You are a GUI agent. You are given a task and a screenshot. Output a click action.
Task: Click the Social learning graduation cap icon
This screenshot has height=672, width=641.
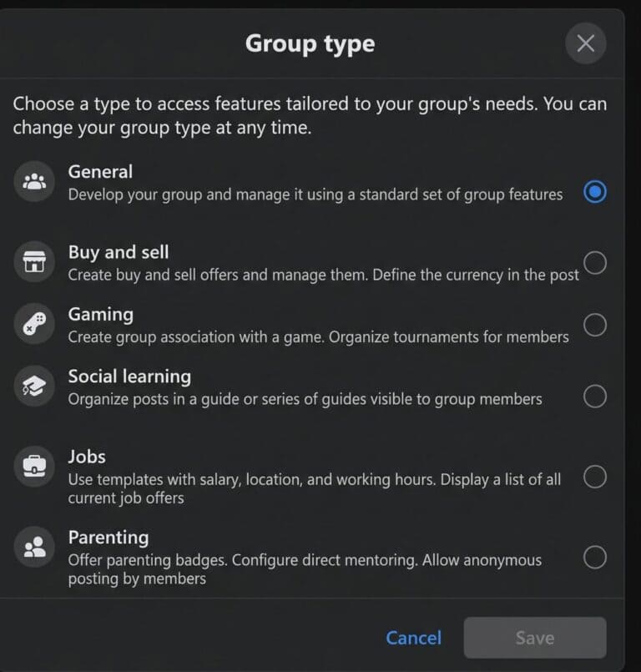(33, 386)
